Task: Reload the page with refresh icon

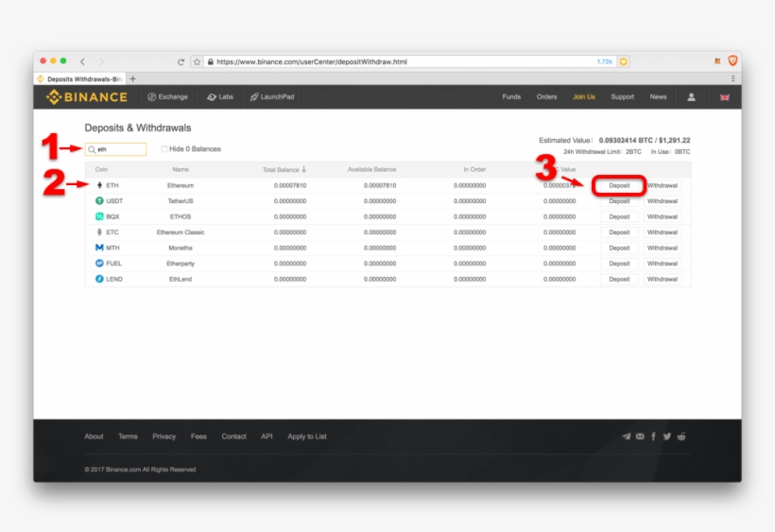Action: [181, 61]
